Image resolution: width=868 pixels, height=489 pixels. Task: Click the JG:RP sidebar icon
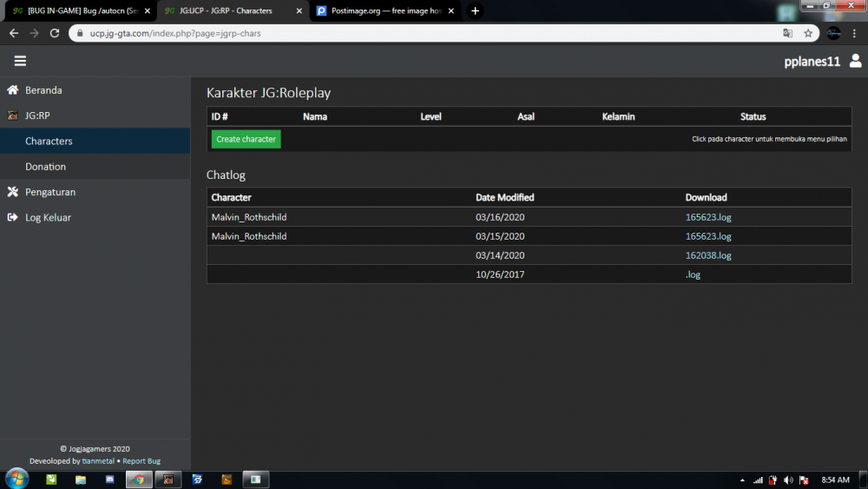coord(12,116)
